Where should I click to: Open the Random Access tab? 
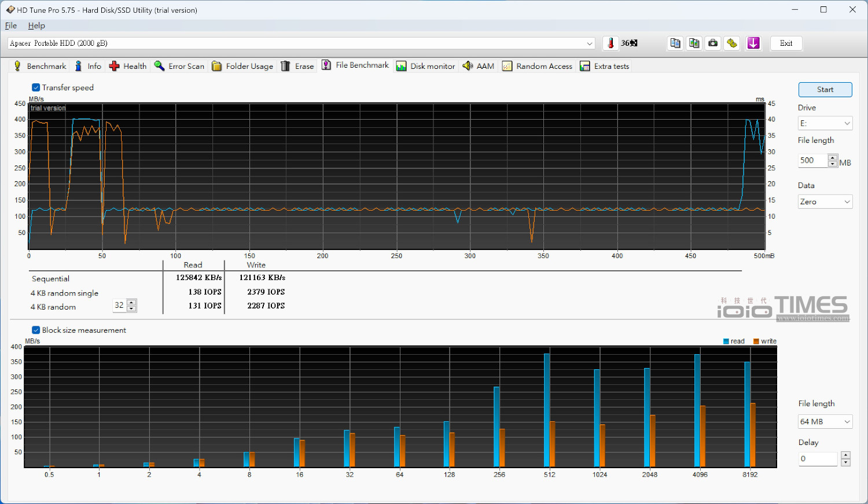[x=537, y=66]
